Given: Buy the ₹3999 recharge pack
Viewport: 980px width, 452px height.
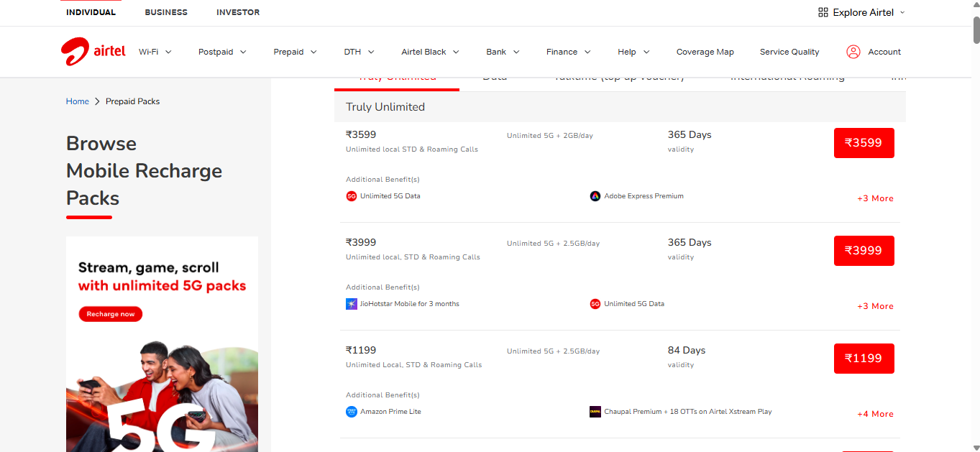Looking at the screenshot, I should coord(864,251).
